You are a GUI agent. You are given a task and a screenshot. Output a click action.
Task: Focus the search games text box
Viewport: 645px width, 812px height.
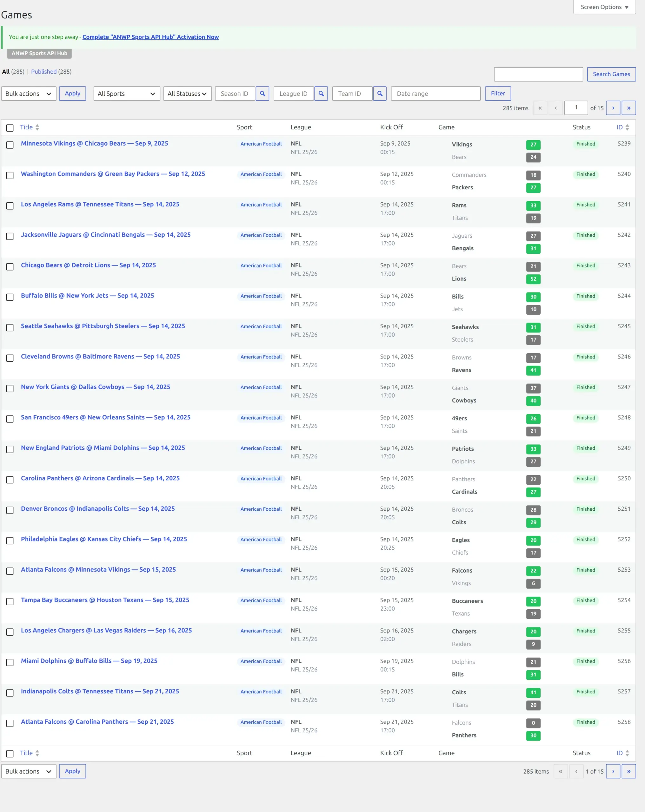coord(538,74)
